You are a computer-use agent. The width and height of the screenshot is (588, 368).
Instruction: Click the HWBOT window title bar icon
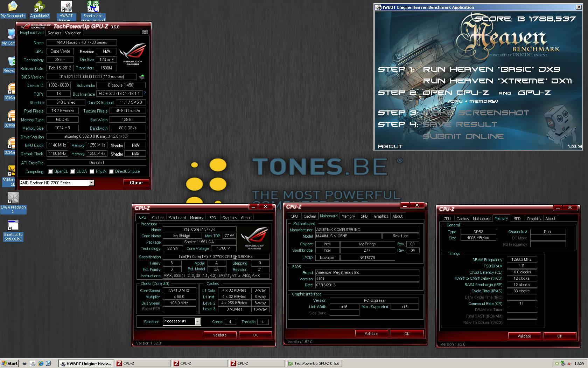pyautogui.click(x=378, y=7)
